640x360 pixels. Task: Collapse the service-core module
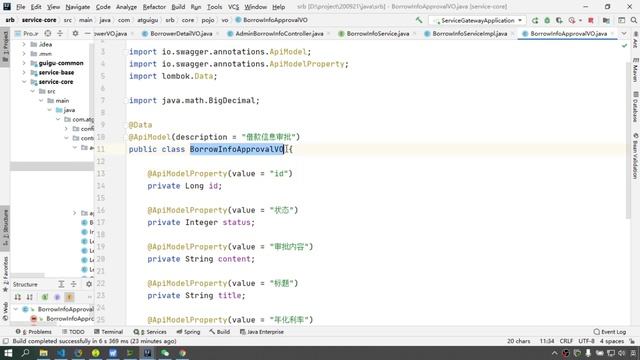24,82
